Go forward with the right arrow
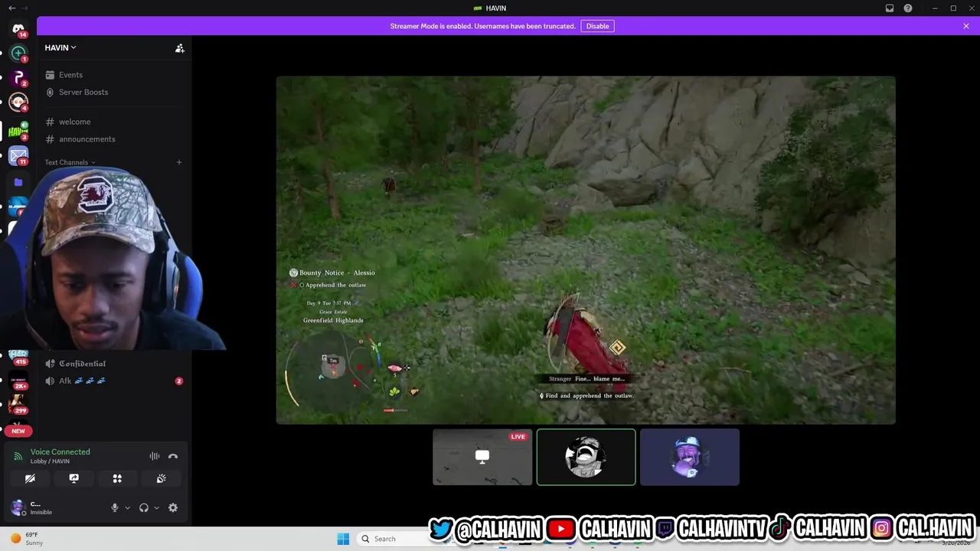Image resolution: width=980 pixels, height=551 pixels. click(x=24, y=8)
